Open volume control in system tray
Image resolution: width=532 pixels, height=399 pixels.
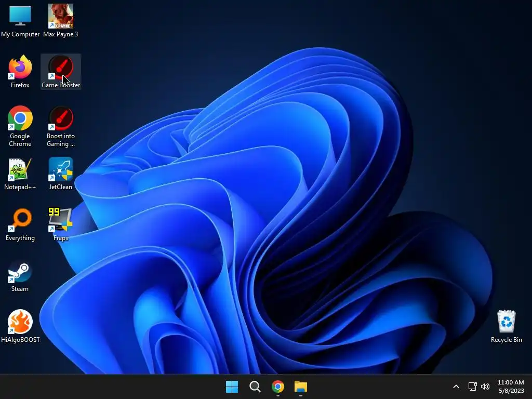click(485, 387)
